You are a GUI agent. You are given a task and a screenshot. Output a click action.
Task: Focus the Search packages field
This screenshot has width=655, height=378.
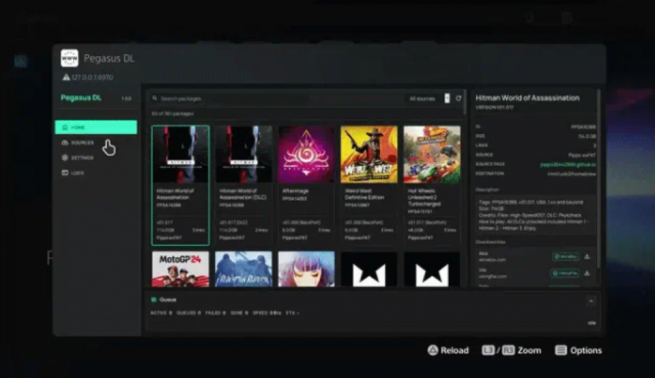click(276, 99)
